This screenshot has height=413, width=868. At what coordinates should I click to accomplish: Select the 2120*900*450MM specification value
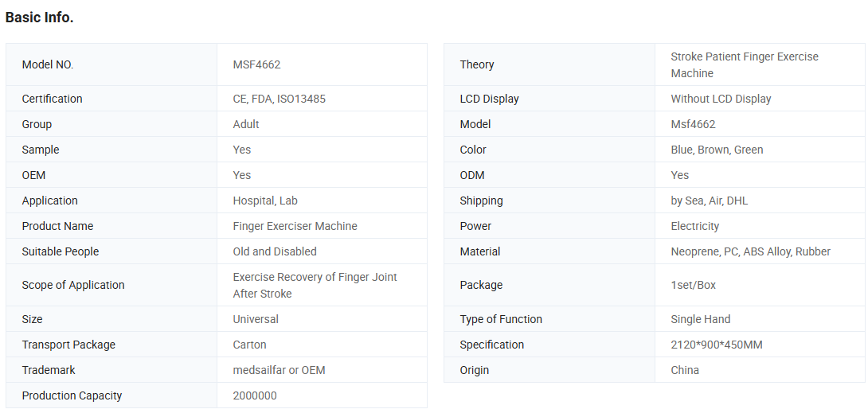coord(717,345)
